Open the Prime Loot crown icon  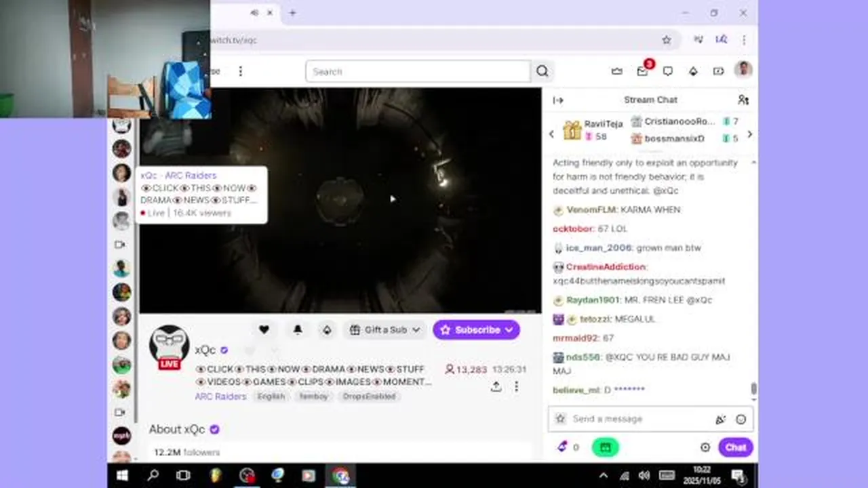616,71
